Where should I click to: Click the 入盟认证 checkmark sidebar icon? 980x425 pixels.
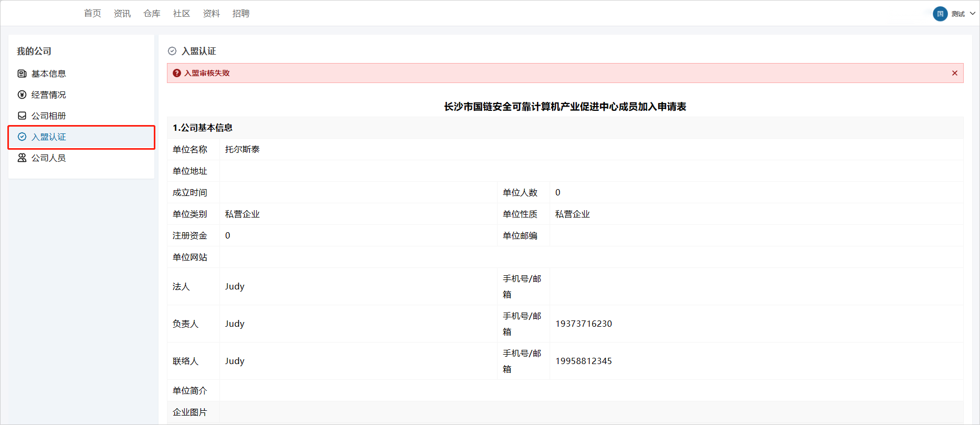[22, 137]
